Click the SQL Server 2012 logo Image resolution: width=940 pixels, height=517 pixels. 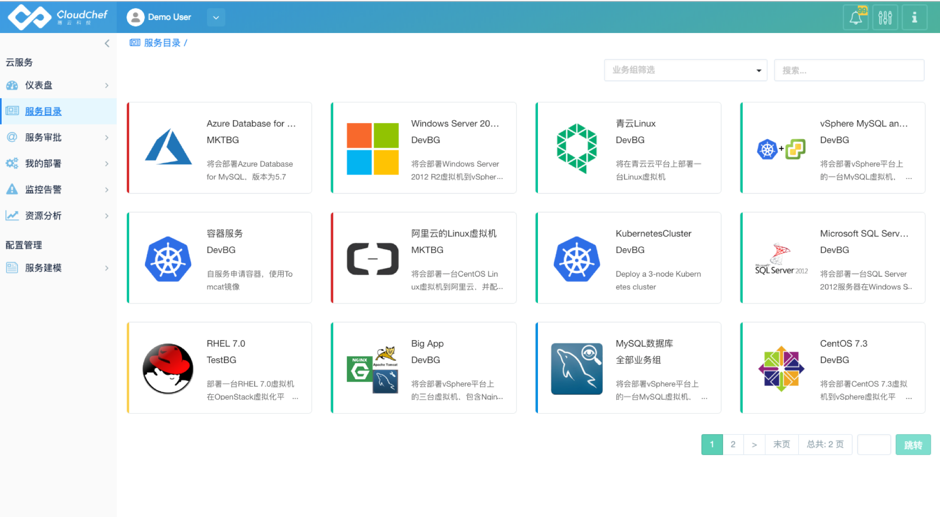click(781, 259)
